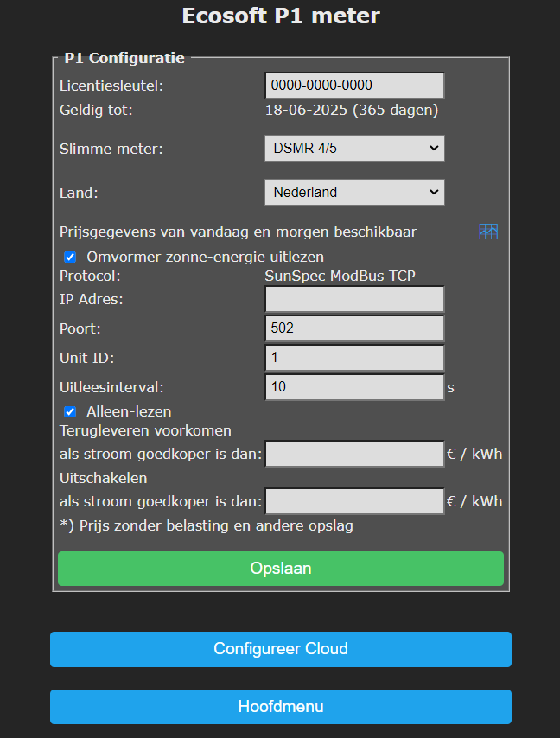Screen dimensions: 560x738
Task: Click the text 'SunSpec ModBus TCP'
Action: click(340, 276)
